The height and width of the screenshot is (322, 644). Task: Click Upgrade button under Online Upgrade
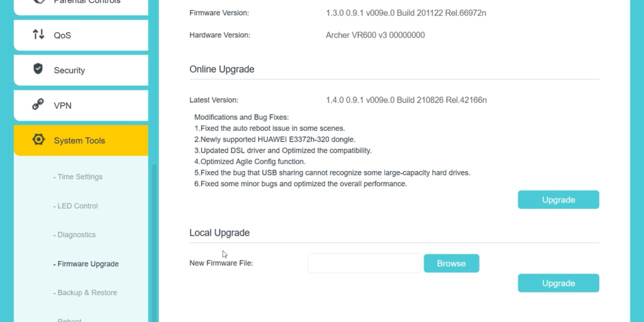558,199
